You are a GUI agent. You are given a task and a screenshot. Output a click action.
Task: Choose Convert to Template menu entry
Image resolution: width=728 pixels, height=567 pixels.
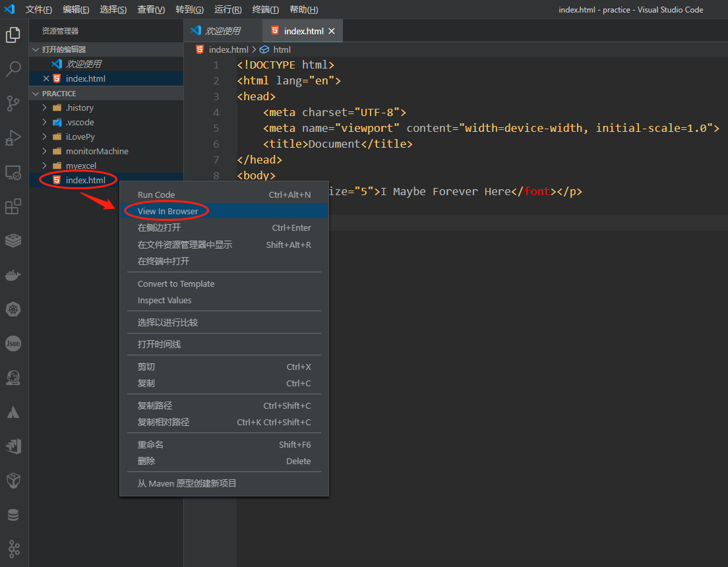(x=224, y=283)
